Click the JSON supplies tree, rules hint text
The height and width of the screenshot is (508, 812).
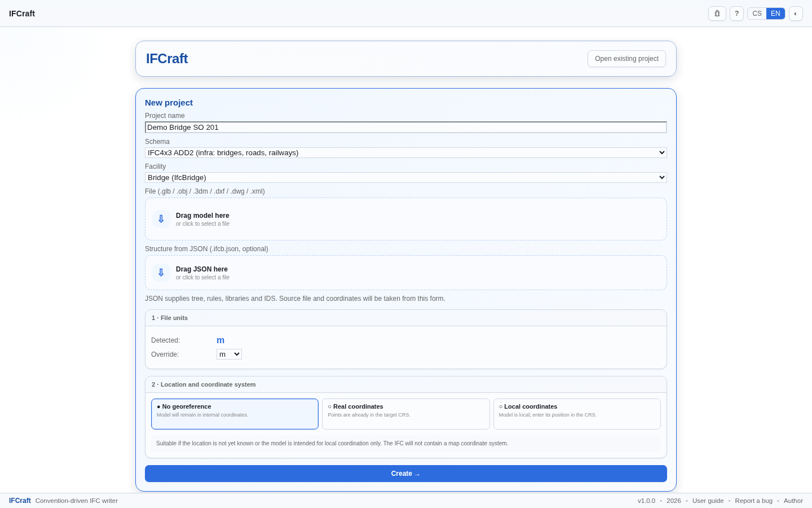click(x=295, y=299)
